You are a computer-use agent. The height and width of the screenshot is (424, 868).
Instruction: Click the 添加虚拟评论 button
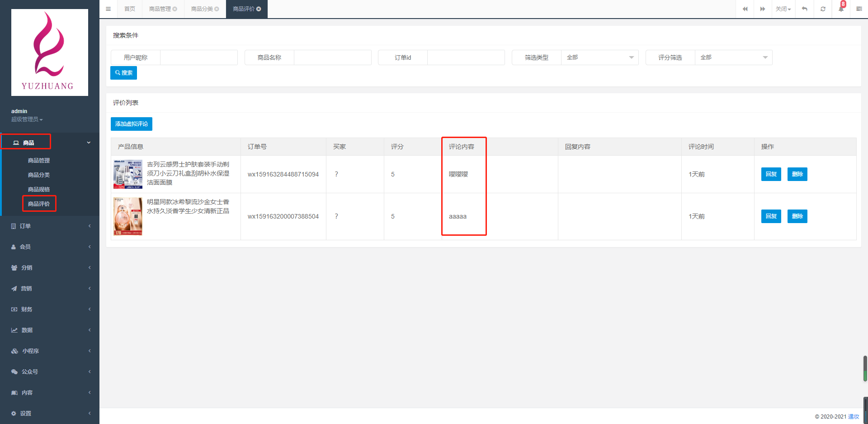(132, 124)
